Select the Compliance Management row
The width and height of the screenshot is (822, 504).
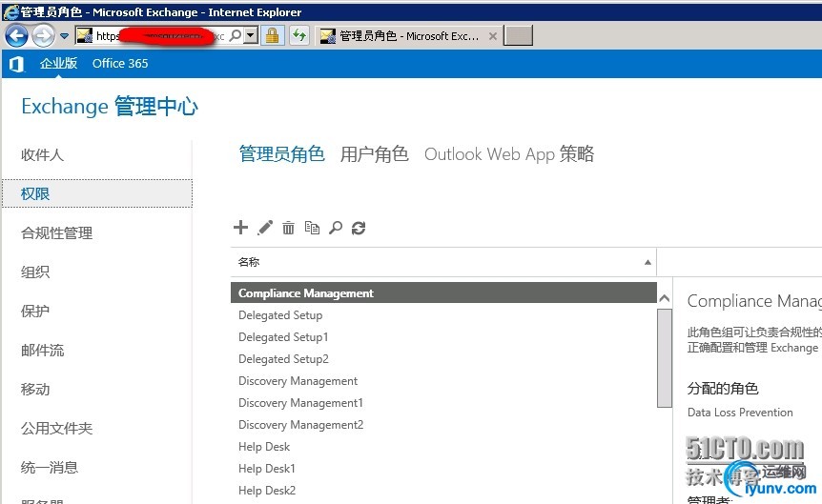tap(443, 292)
